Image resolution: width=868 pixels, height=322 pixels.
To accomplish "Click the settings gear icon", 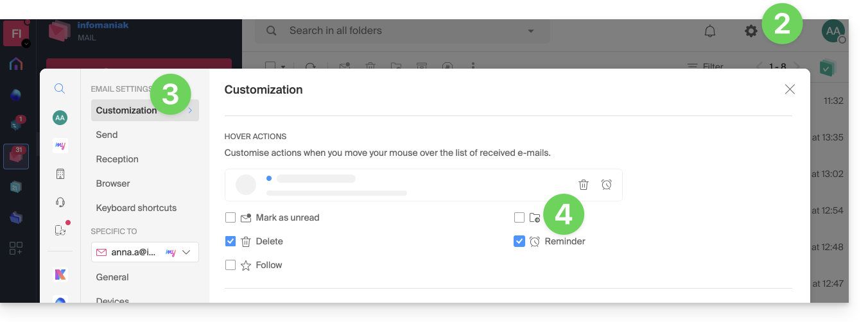I will point(751,31).
